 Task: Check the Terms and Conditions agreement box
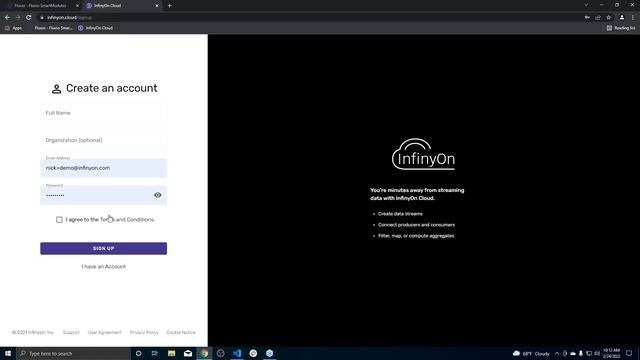point(59,220)
